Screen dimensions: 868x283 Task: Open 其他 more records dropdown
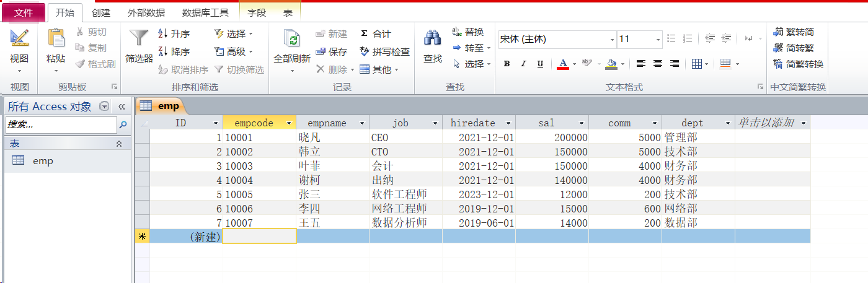(x=379, y=69)
